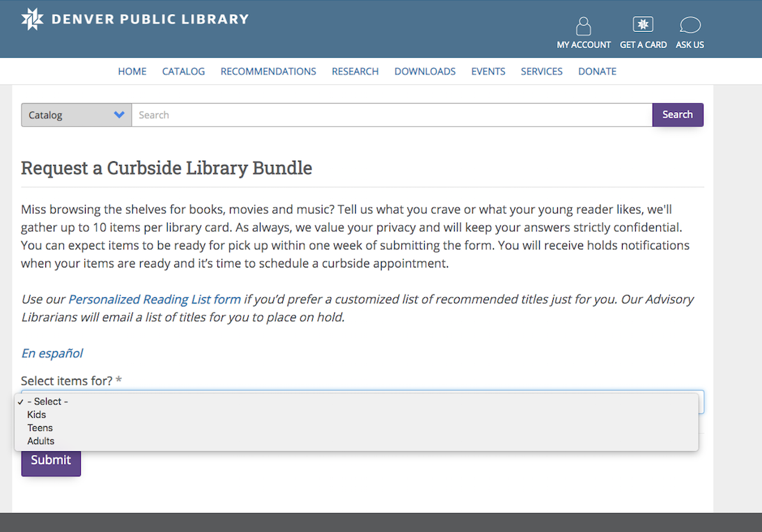Select Teens from the dropdown list
Viewport: 762px width, 532px height.
tap(356, 428)
